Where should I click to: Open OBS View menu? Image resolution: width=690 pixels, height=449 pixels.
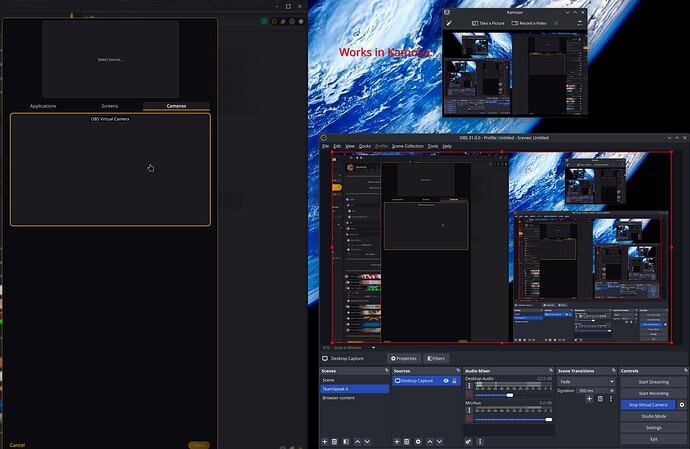coord(350,146)
